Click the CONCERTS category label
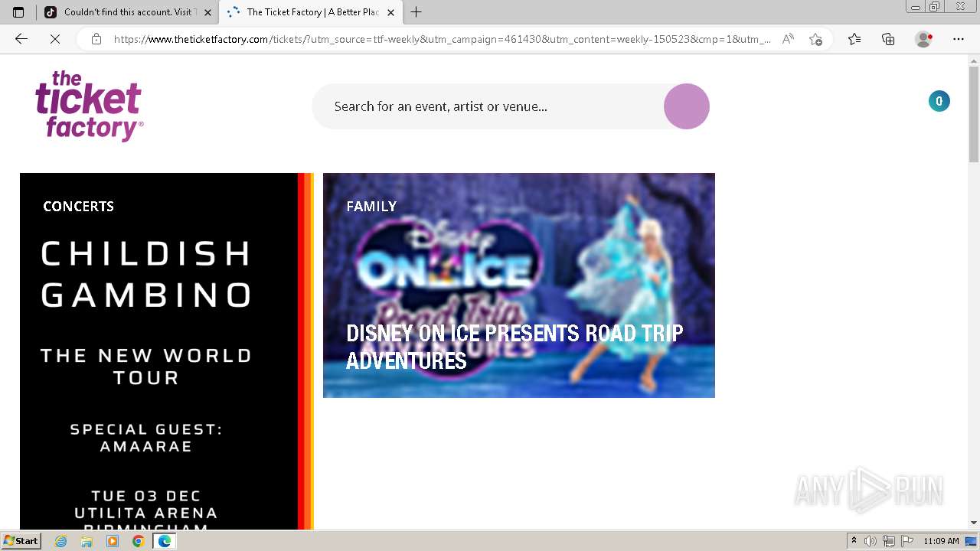 click(78, 206)
